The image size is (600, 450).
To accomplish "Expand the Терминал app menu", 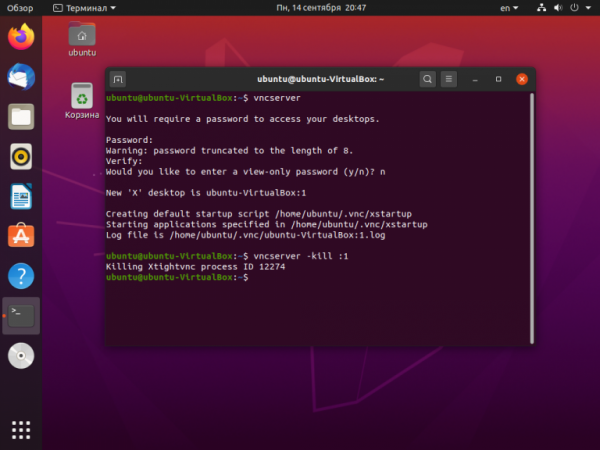I will (x=85, y=8).
